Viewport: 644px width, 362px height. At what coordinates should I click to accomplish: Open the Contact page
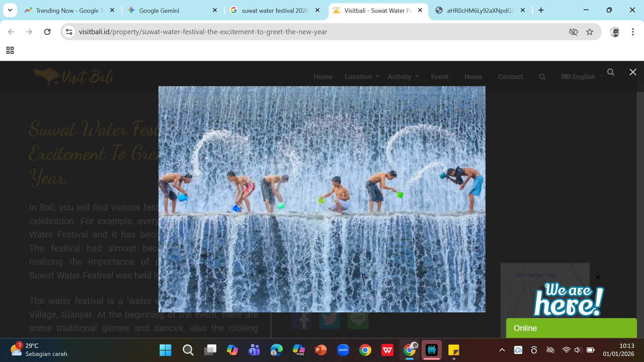511,77
